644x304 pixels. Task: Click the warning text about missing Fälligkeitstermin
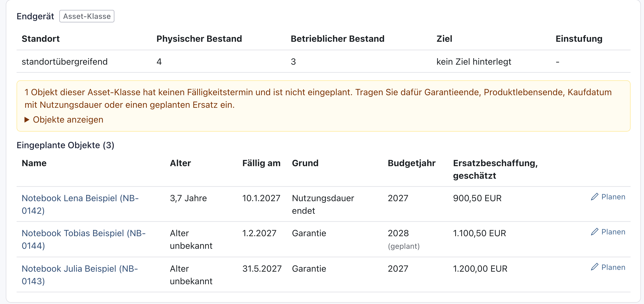(318, 99)
